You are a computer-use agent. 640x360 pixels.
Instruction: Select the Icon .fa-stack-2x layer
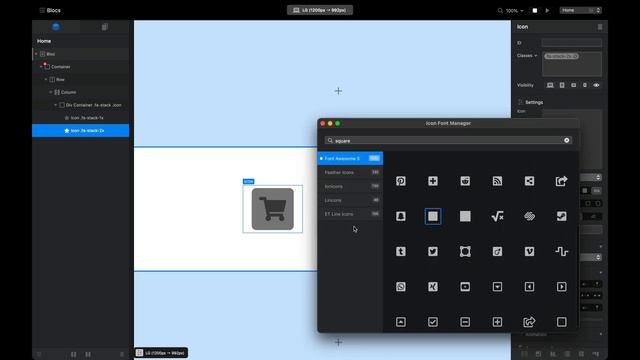(80, 131)
